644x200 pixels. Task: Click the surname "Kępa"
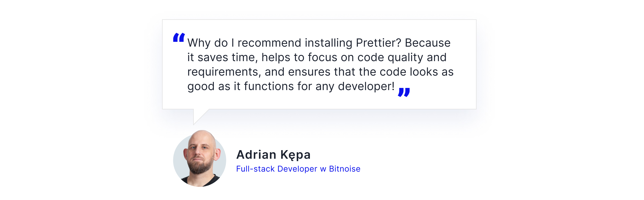coord(295,155)
